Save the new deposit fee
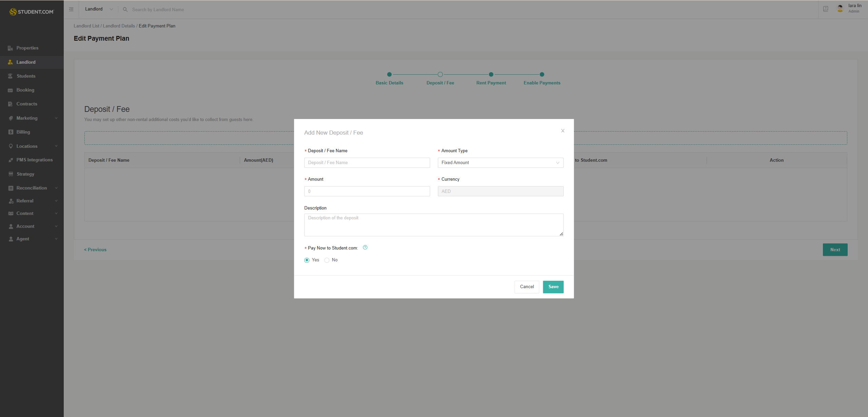This screenshot has height=417, width=868. pyautogui.click(x=553, y=287)
